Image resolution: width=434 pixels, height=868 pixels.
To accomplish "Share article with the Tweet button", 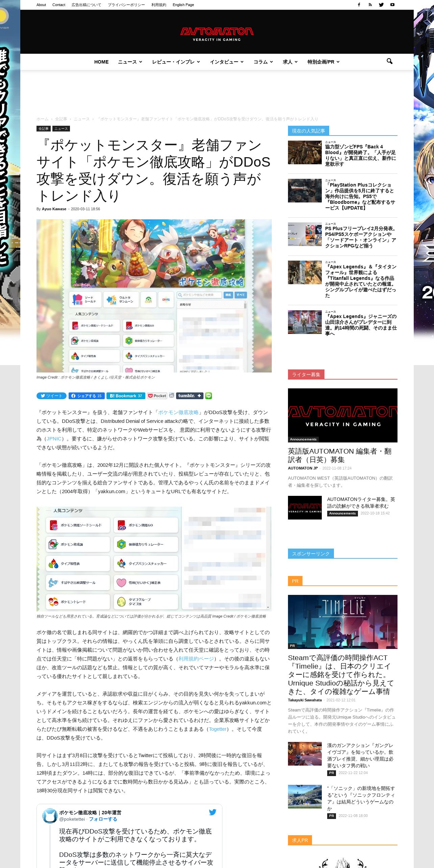I will click(52, 396).
